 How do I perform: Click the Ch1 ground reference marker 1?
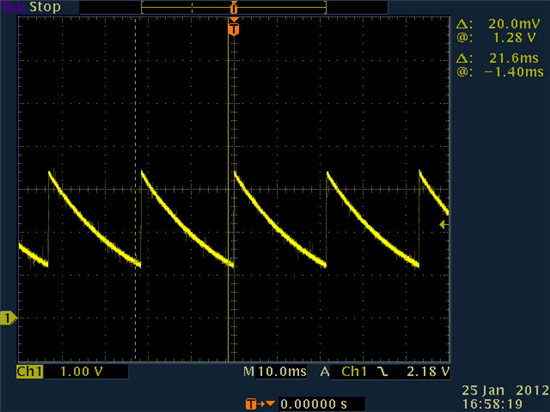(8, 318)
